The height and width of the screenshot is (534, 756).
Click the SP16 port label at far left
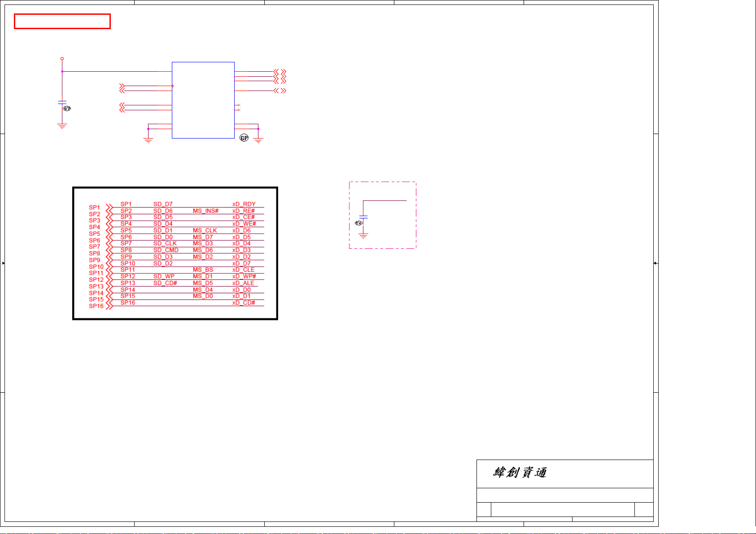click(96, 306)
